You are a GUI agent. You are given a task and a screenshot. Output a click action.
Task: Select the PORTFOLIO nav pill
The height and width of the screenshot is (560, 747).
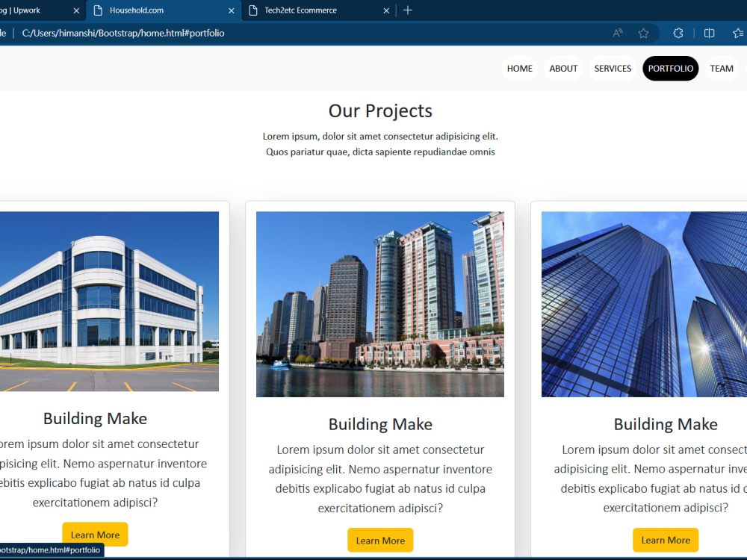pos(670,69)
